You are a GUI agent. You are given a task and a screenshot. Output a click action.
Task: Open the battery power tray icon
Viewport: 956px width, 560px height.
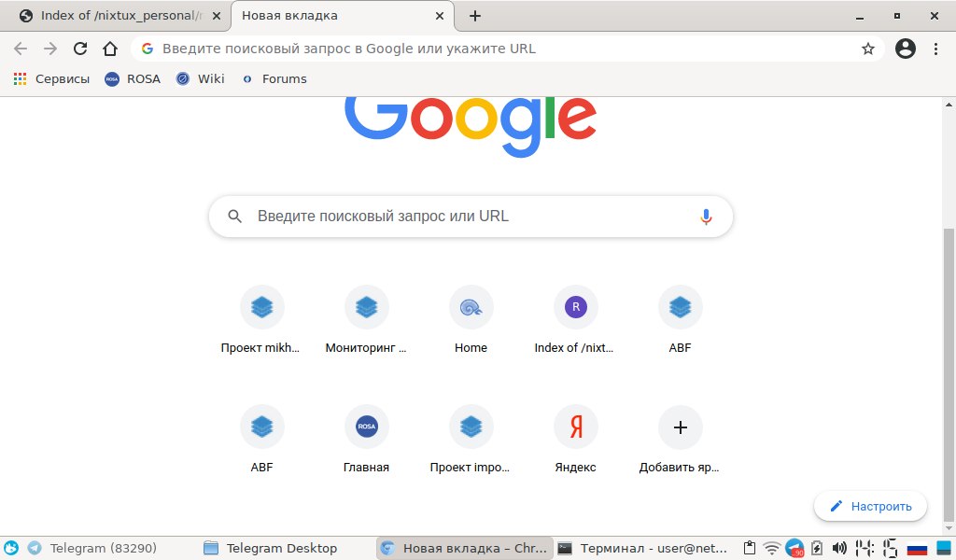click(x=817, y=548)
